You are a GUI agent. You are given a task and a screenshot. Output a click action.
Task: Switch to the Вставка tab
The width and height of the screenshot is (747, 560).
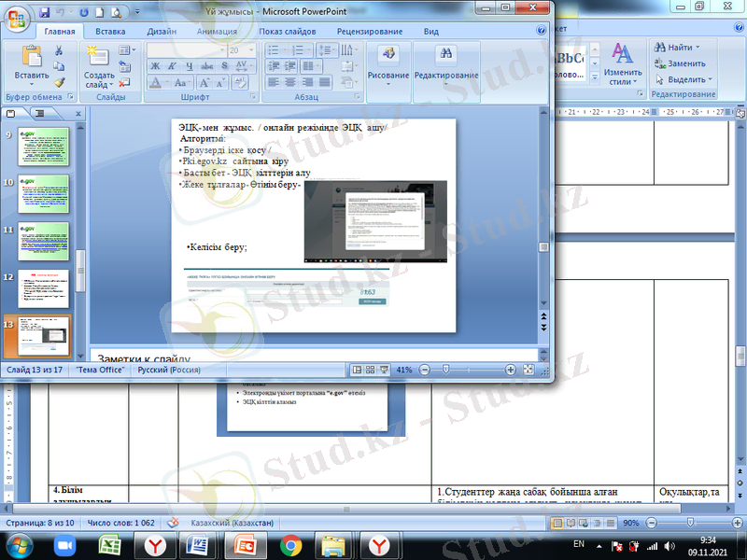coord(110,31)
